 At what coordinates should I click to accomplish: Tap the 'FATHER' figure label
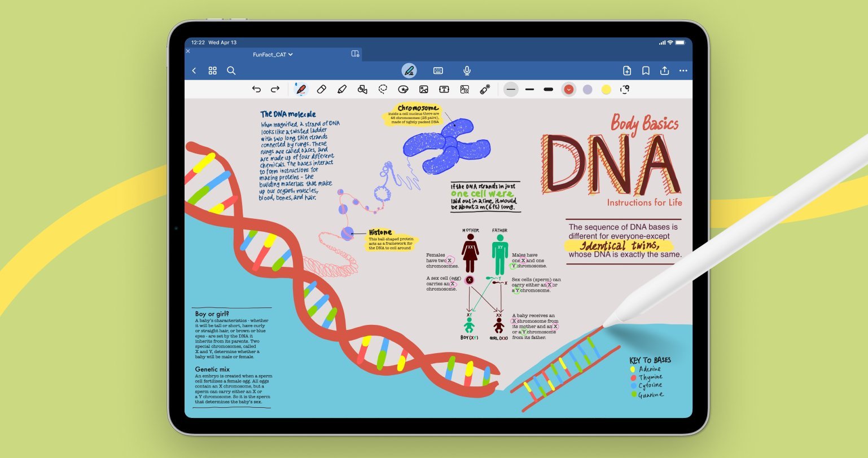(499, 230)
